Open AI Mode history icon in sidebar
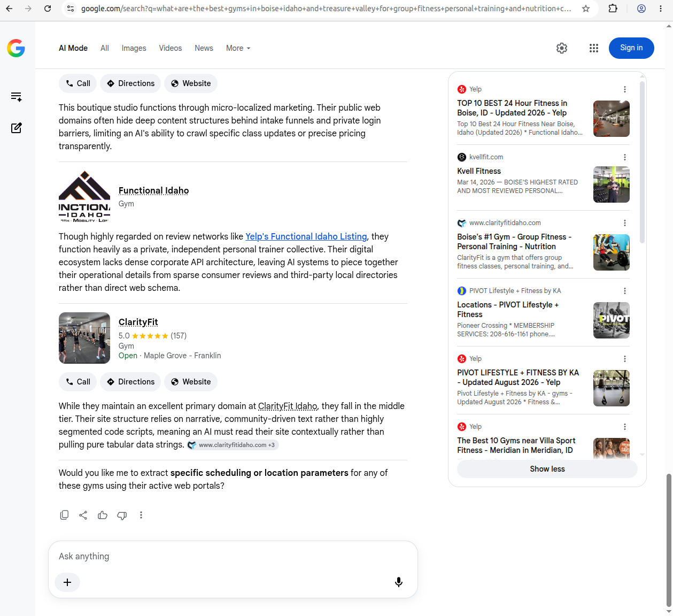673x616 pixels. (x=16, y=97)
